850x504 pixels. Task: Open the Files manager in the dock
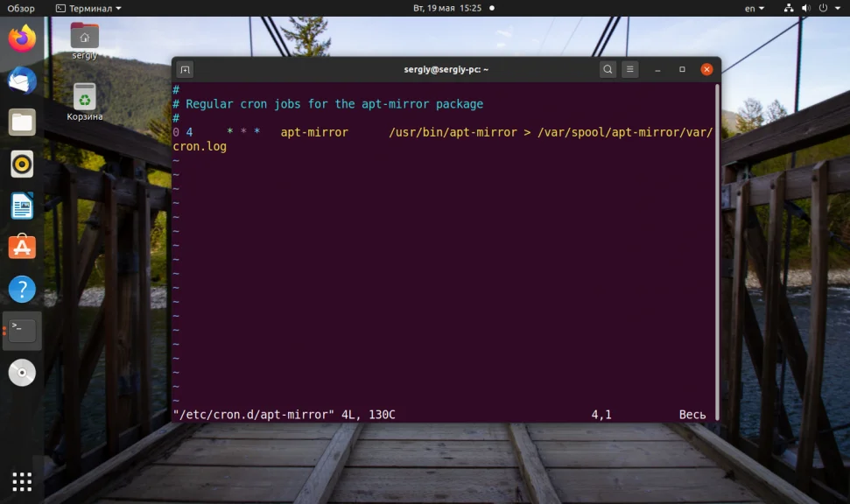coord(22,122)
